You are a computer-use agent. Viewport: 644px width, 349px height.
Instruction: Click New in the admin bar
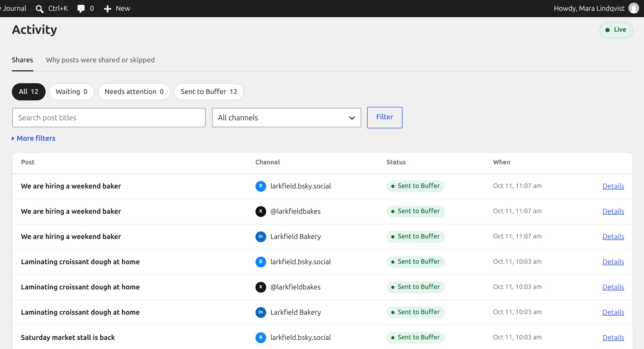click(x=123, y=9)
